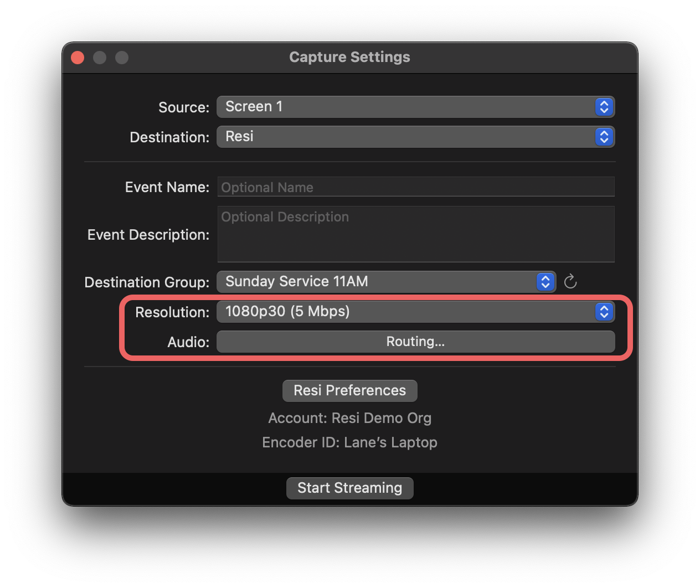This screenshot has width=700, height=588.
Task: Click the Source dropdown chevron icon
Action: click(x=604, y=106)
